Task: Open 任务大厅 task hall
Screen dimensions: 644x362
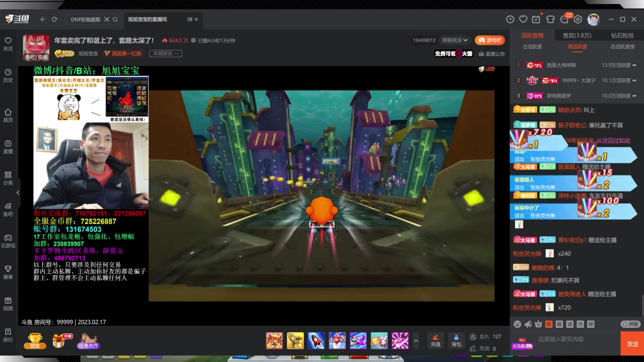Action: tap(88, 340)
